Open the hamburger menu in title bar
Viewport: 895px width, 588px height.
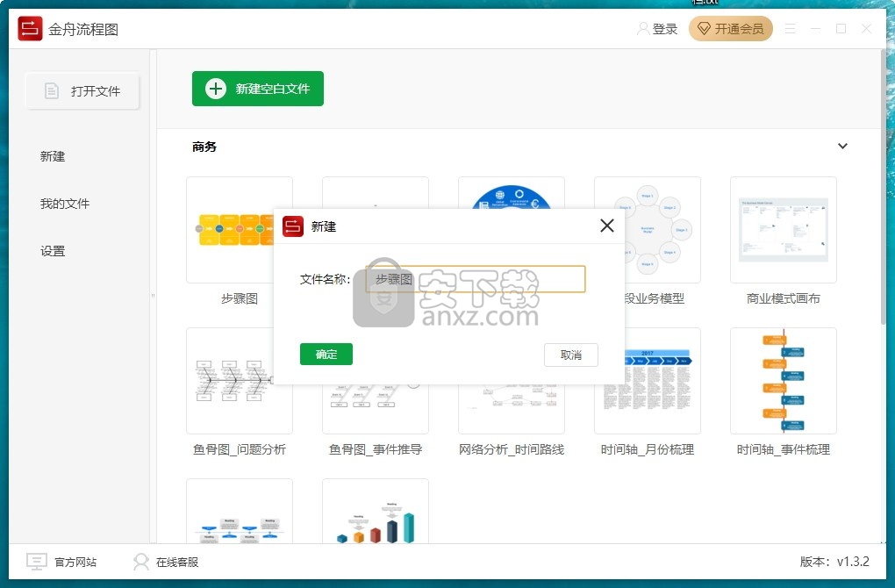pos(790,29)
